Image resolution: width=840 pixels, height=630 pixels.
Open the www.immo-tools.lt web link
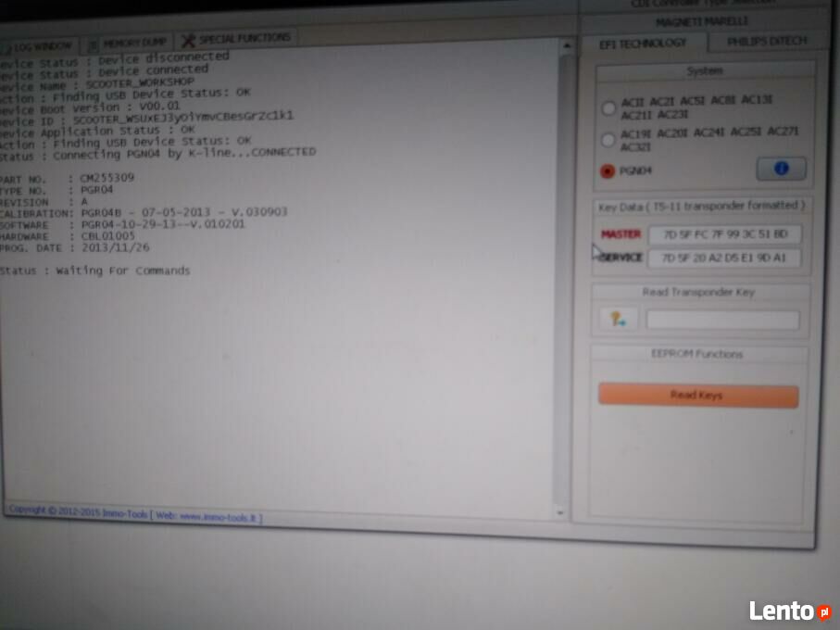point(219,518)
